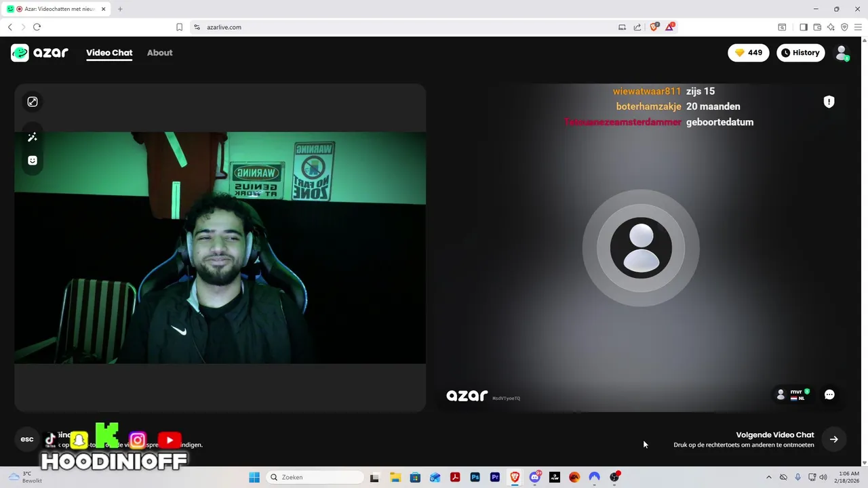Open the Brave Wallet icon
This screenshot has width=868, height=488.
click(817, 27)
